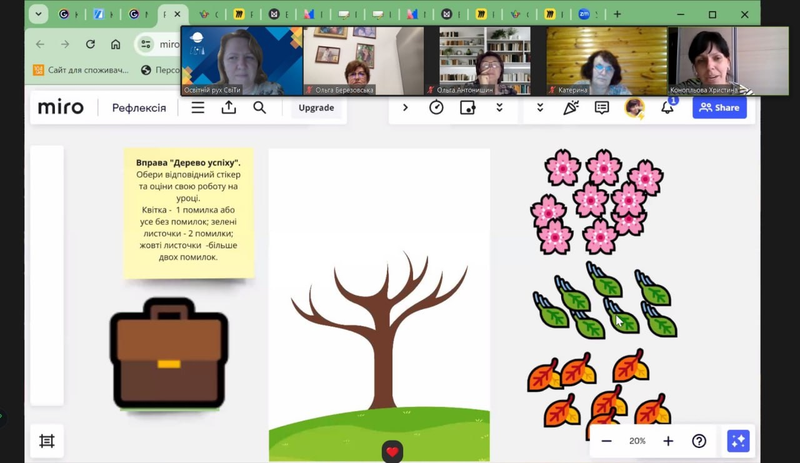The image size is (800, 463).
Task: Open the site information icon in address bar
Action: (146, 44)
